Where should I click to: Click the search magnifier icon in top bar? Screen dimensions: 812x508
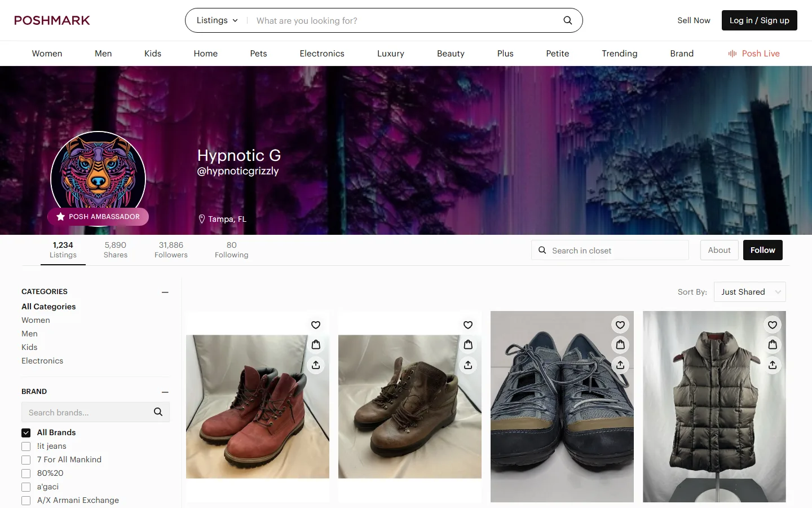click(568, 20)
